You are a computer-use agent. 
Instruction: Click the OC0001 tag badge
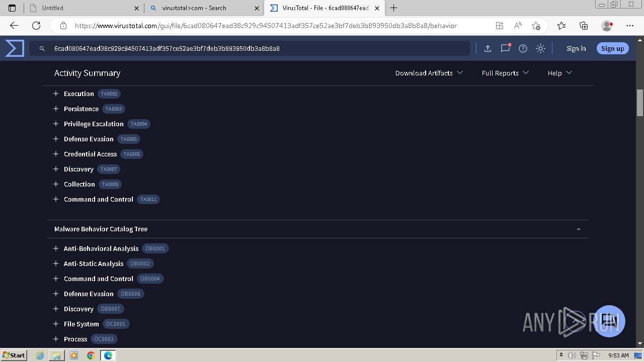click(x=116, y=324)
